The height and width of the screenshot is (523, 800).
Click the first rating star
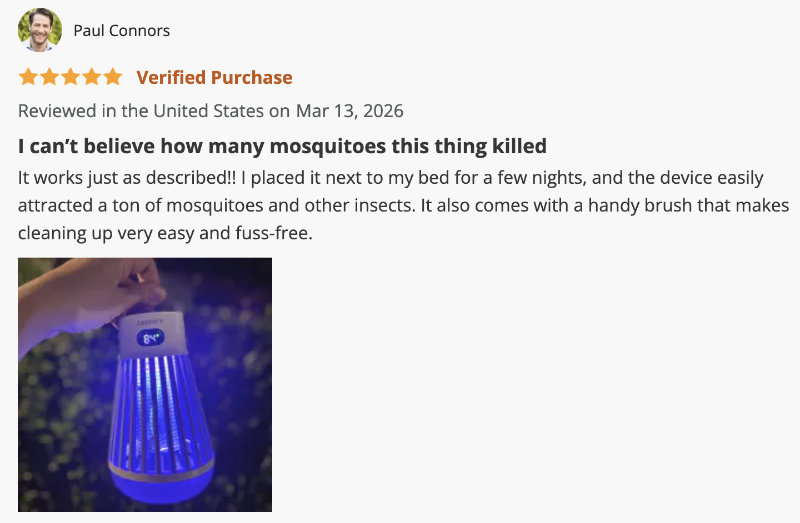[x=27, y=77]
